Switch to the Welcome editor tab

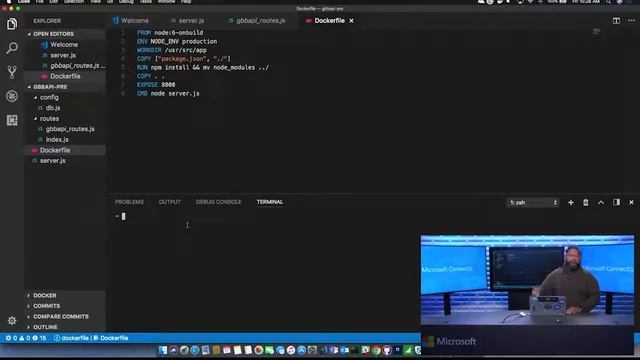(x=131, y=20)
